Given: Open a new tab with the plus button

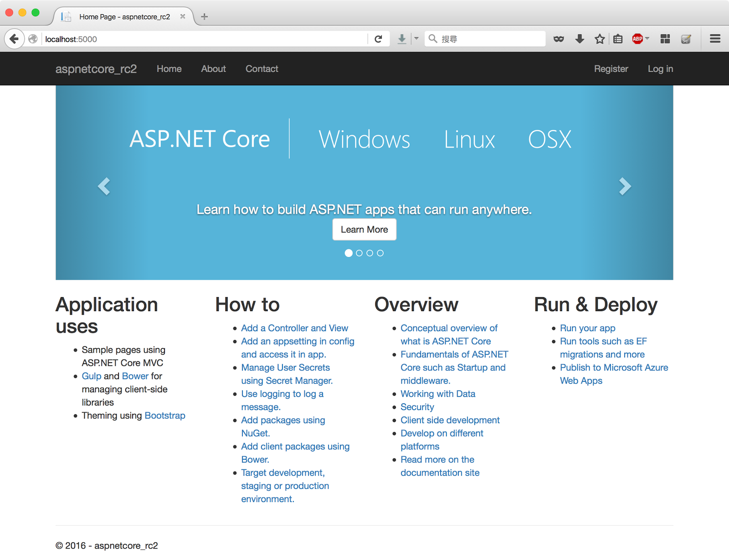Looking at the screenshot, I should point(205,17).
